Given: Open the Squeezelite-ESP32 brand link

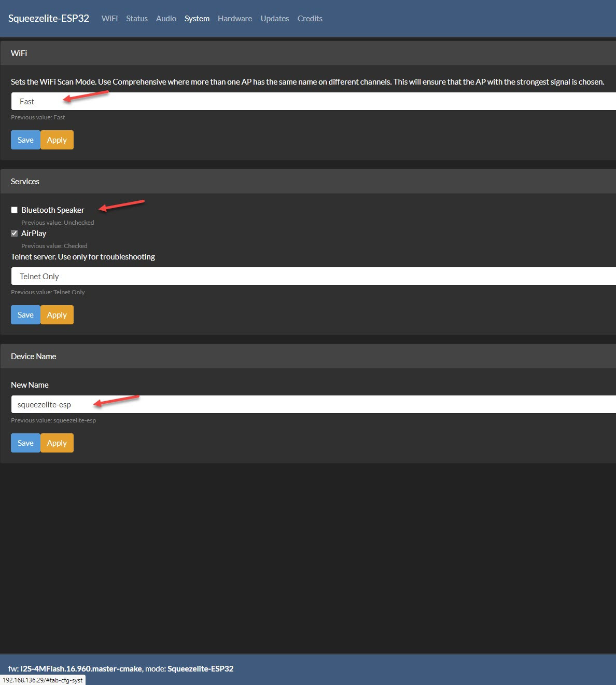Looking at the screenshot, I should pos(49,18).
